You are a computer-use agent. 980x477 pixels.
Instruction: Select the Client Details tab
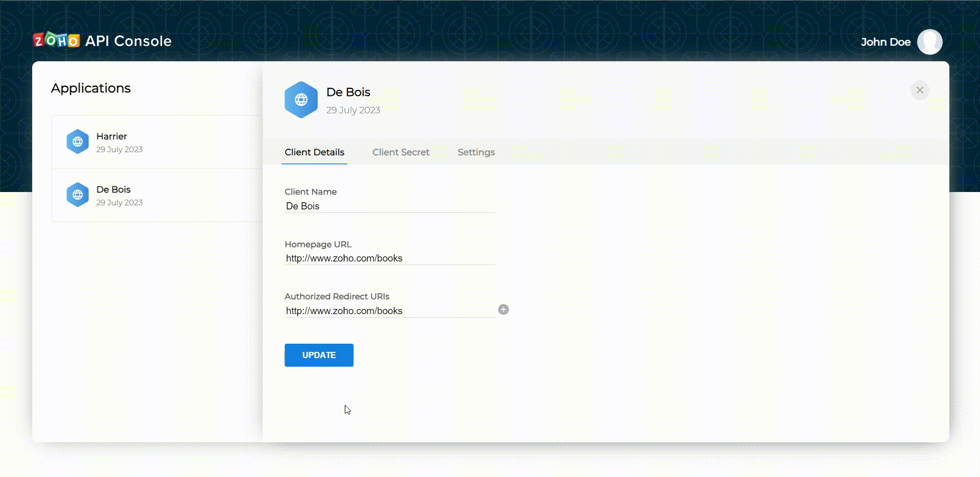314,152
